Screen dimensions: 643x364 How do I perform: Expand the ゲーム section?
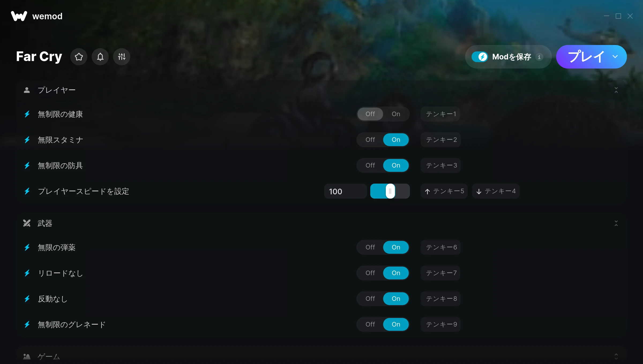click(x=616, y=356)
